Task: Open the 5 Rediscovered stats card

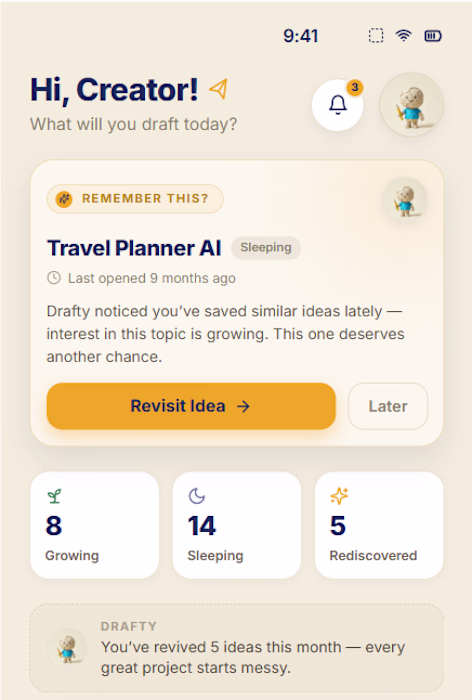Action: (379, 525)
